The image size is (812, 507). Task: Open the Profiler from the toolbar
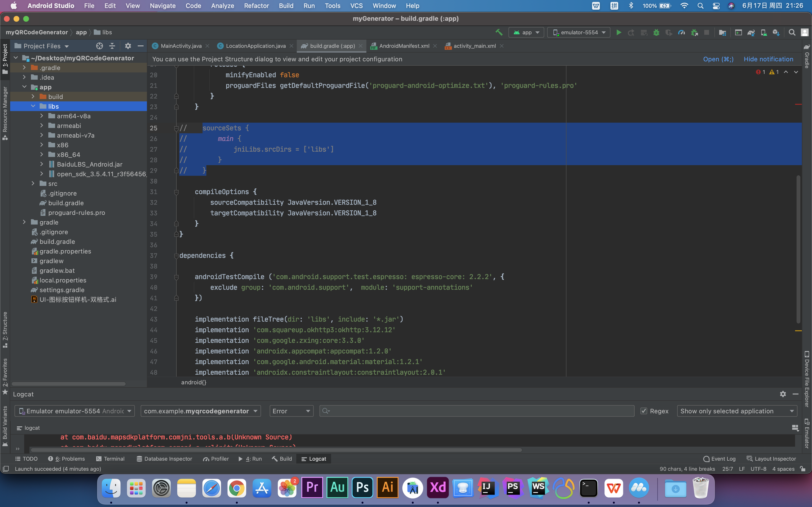682,32
